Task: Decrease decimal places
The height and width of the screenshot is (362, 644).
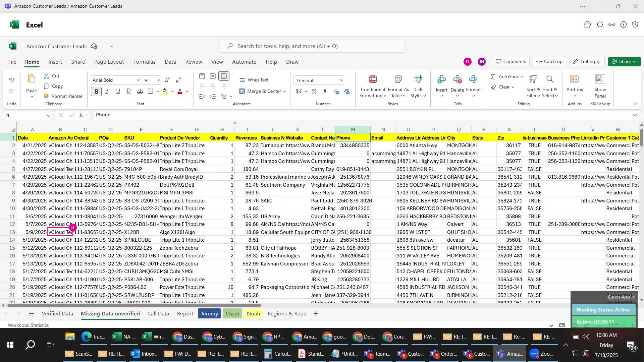Action: coord(347,91)
